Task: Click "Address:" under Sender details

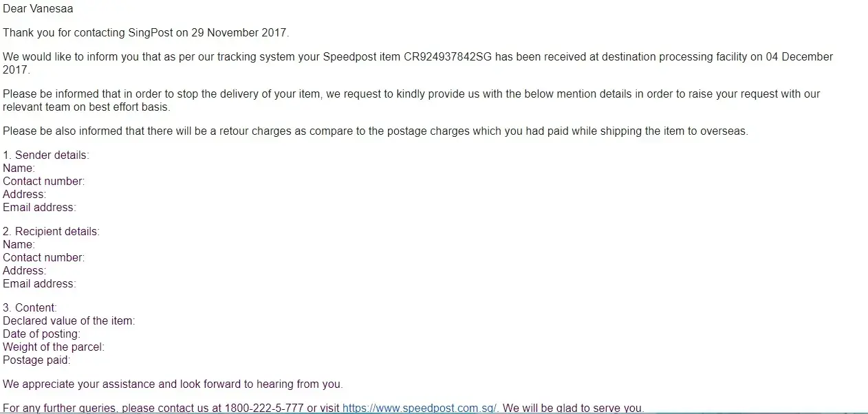Action: click(24, 195)
